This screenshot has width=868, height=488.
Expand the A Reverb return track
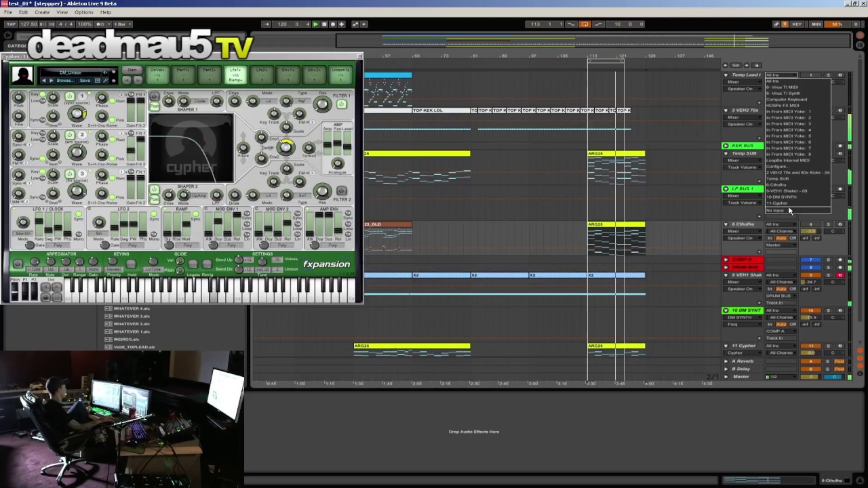click(726, 361)
